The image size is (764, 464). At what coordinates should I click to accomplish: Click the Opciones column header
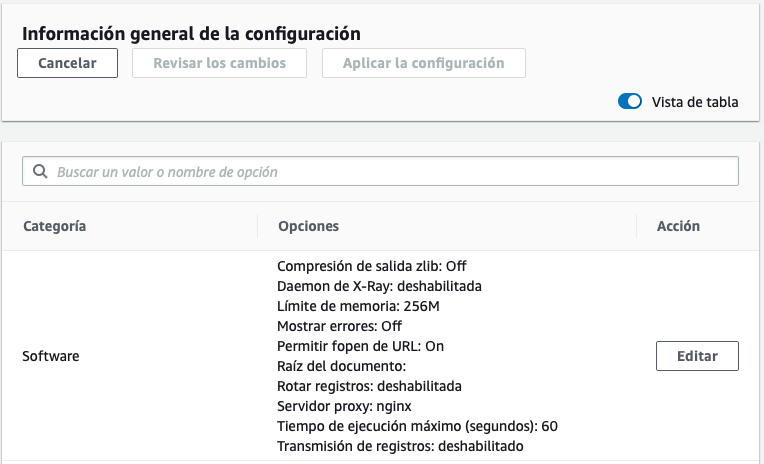click(x=308, y=226)
